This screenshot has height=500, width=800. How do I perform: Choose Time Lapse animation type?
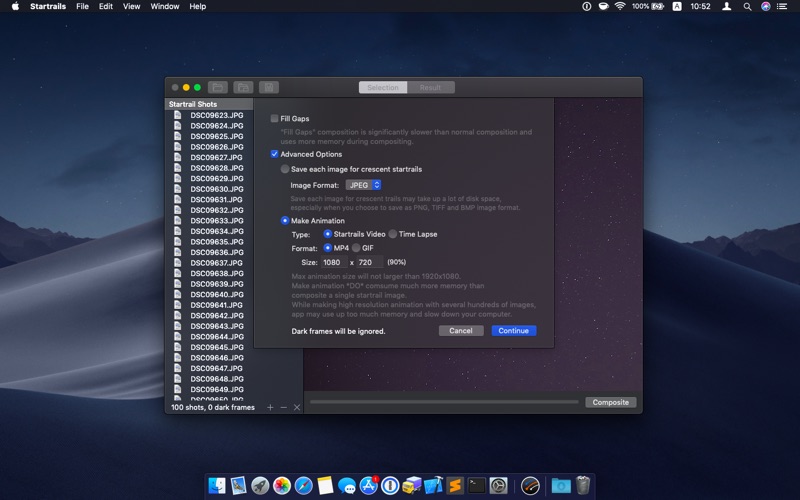click(393, 234)
